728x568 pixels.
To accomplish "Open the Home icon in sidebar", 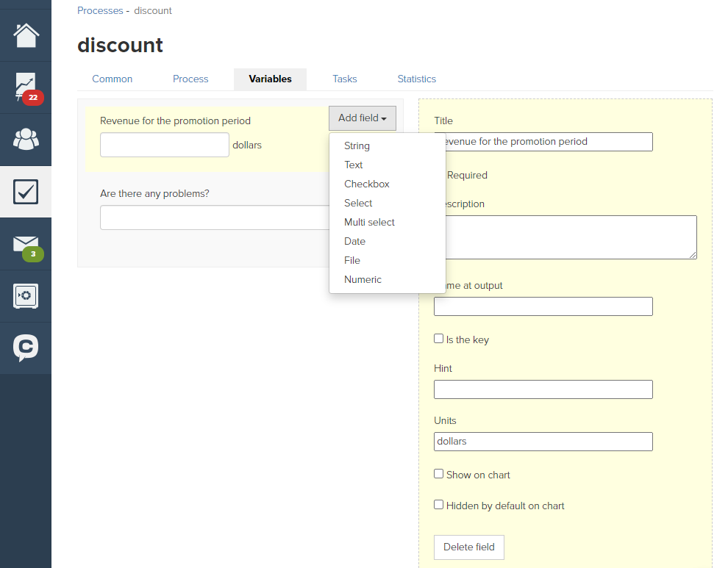I will pos(26,35).
